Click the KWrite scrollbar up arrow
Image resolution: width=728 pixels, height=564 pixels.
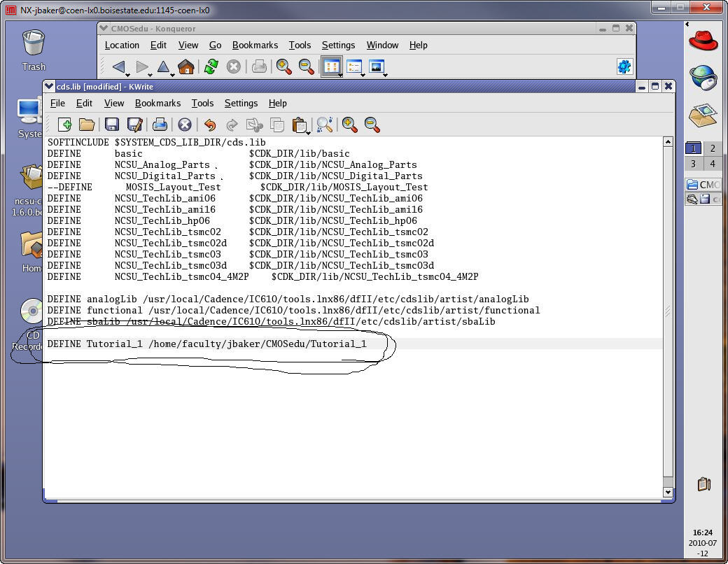click(x=668, y=142)
